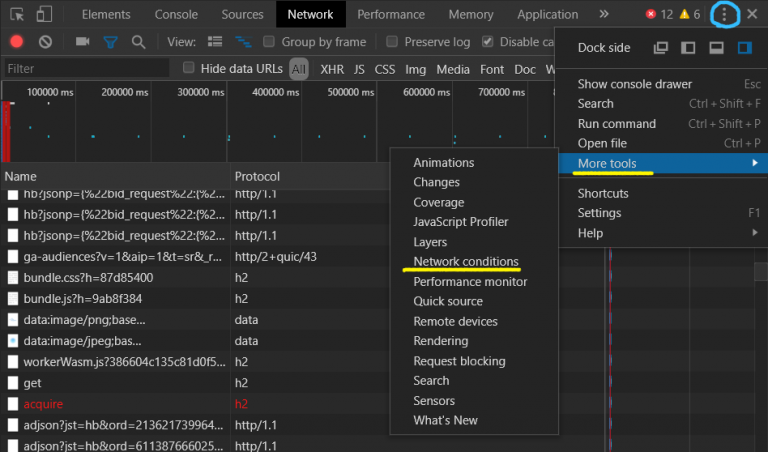Sort requests by Name column
Viewport: 768px width, 452px height.
pos(116,176)
